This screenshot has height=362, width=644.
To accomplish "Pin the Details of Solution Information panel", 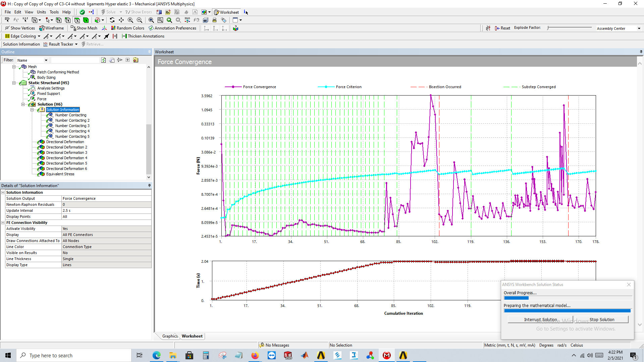I will 149,185.
